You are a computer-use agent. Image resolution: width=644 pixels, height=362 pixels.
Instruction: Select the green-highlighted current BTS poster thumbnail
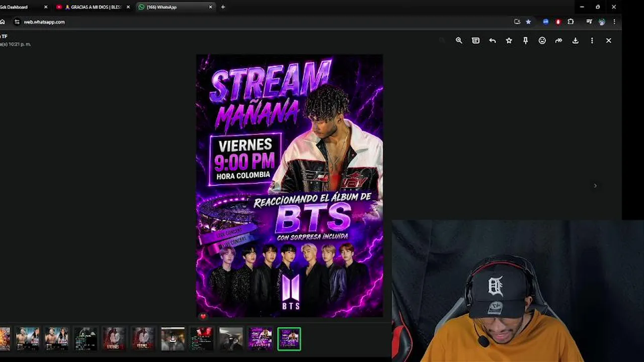point(289,339)
